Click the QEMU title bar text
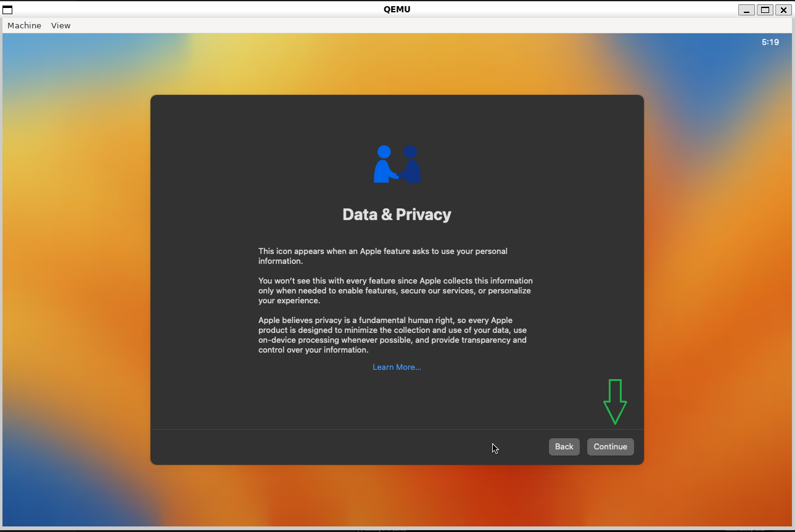 point(397,9)
